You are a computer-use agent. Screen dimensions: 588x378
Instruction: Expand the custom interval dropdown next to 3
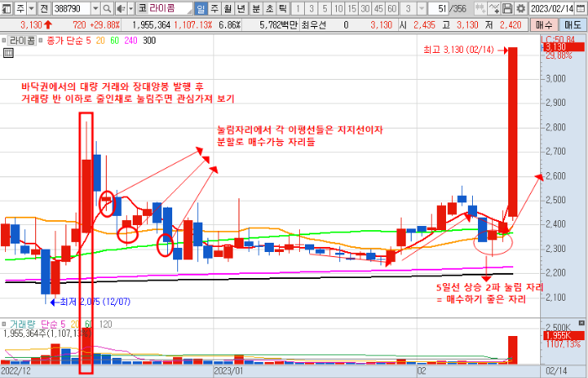tap(422, 8)
